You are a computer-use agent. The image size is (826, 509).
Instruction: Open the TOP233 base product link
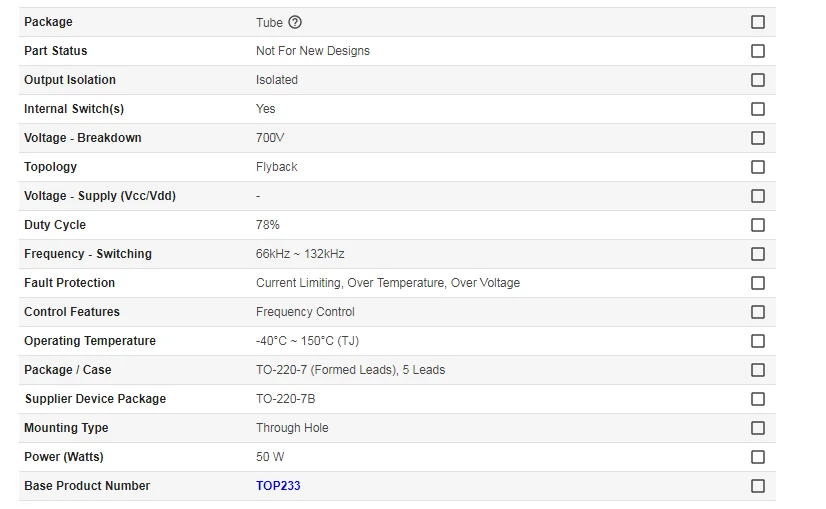pos(278,486)
